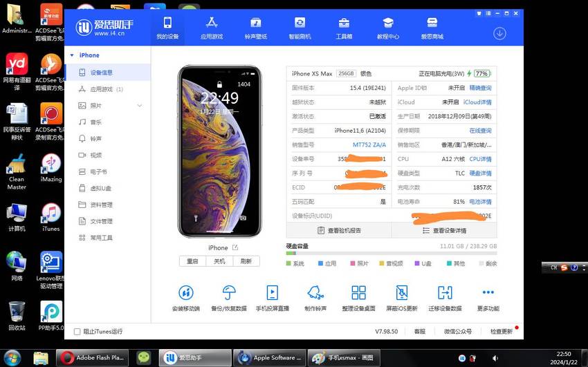Click the Windows Start button
Viewport: 588px width, 367px height.
tap(12, 357)
